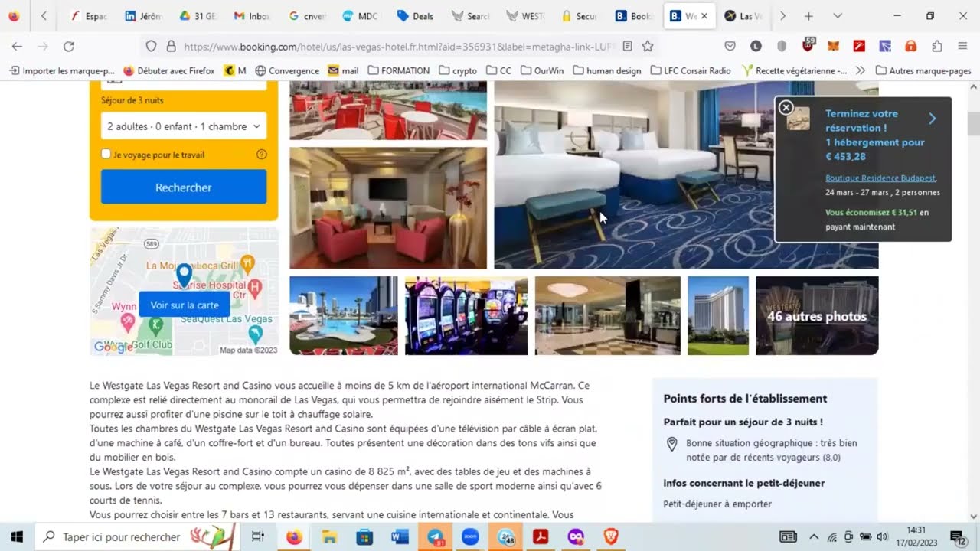Open reader view icon in address bar
Viewport: 980px width, 551px height.
click(627, 46)
